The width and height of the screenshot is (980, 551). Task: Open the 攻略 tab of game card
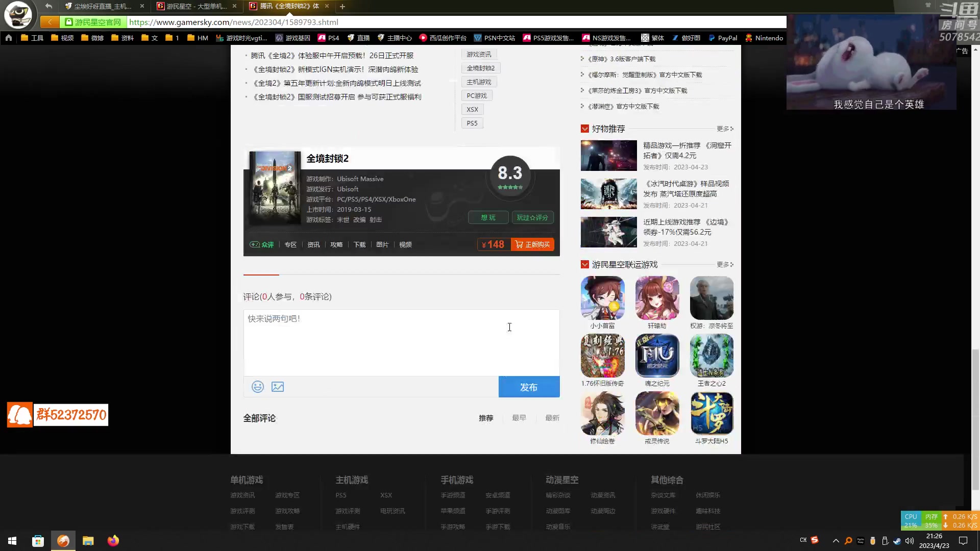(x=336, y=244)
